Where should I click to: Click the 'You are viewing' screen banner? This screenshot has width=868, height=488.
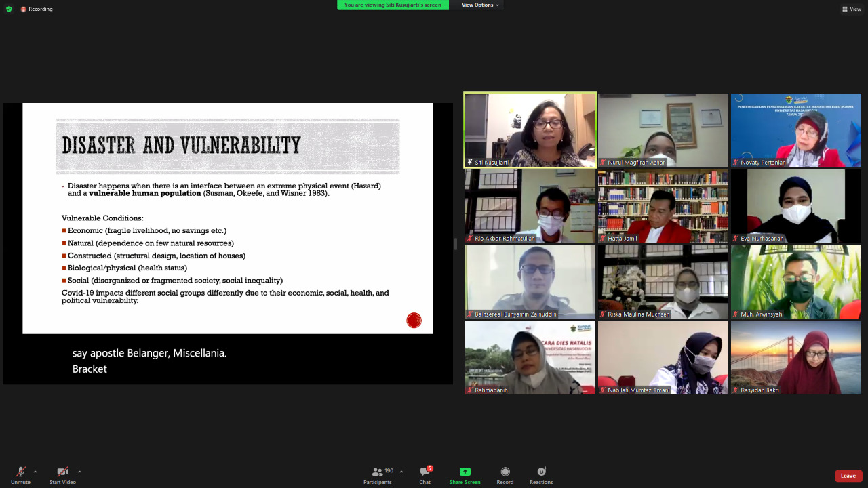[x=393, y=5]
